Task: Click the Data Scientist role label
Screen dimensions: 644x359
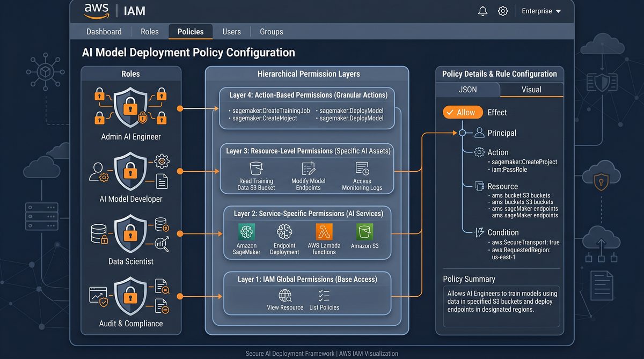Action: [131, 261]
